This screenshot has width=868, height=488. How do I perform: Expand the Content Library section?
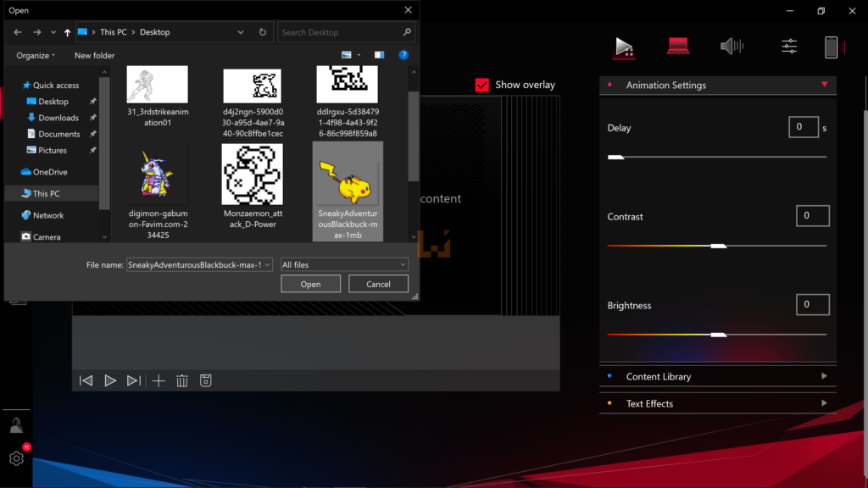(x=824, y=376)
